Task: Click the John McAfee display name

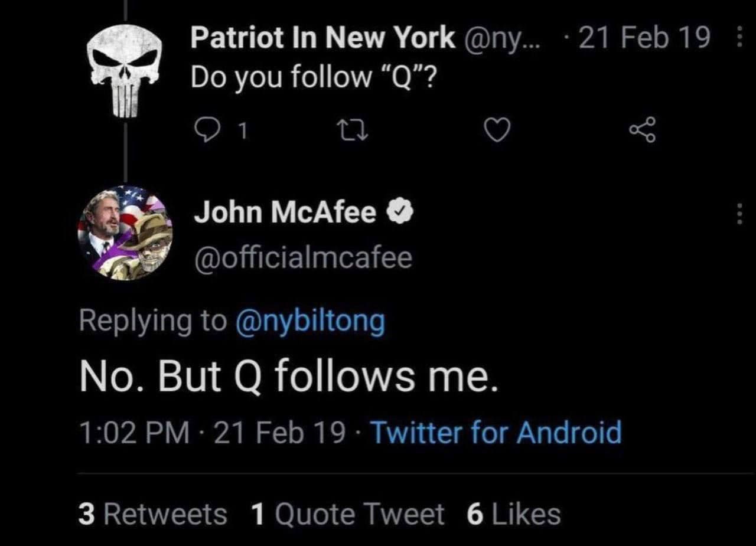Action: coord(285,212)
